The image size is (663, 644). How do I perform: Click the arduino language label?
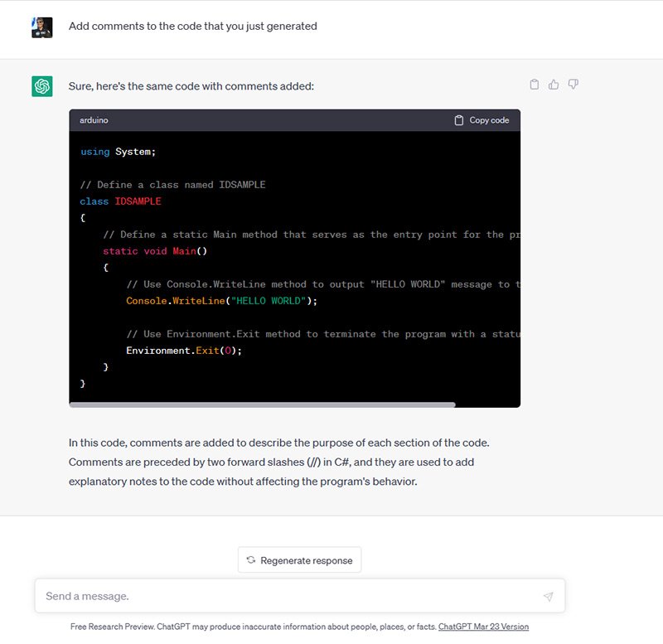(x=94, y=120)
